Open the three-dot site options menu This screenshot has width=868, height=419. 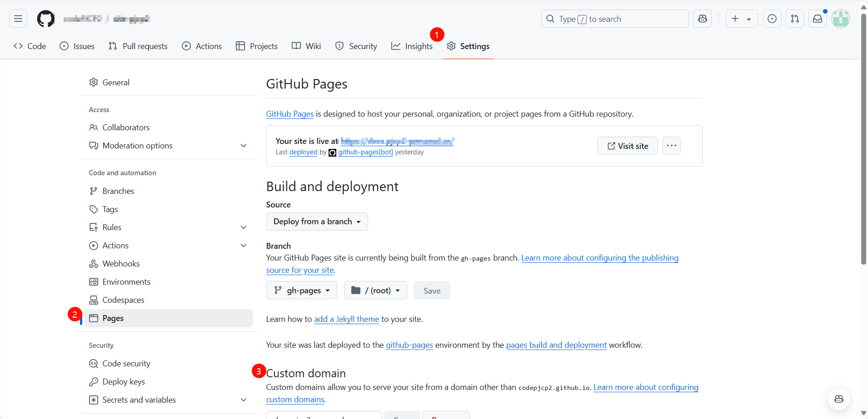tap(672, 146)
